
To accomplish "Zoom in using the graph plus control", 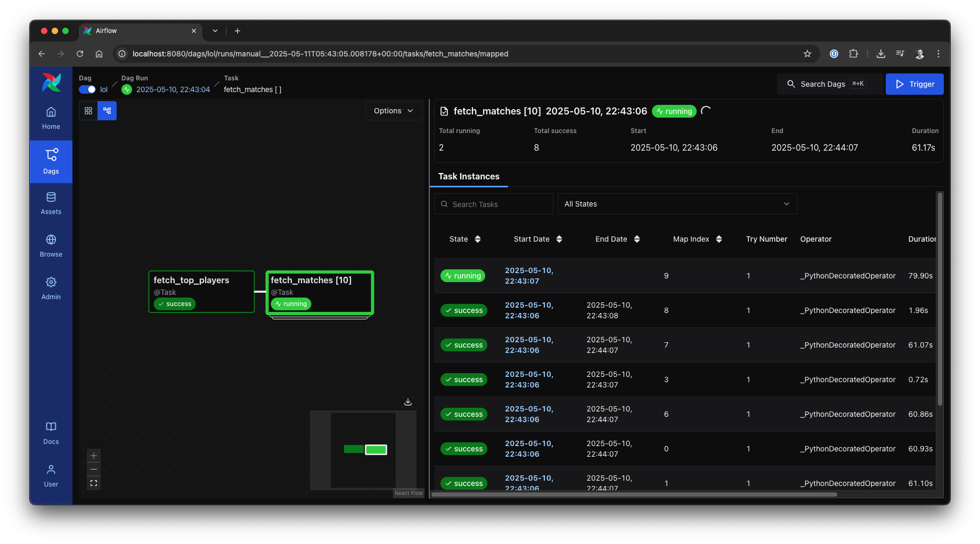I will tap(94, 456).
